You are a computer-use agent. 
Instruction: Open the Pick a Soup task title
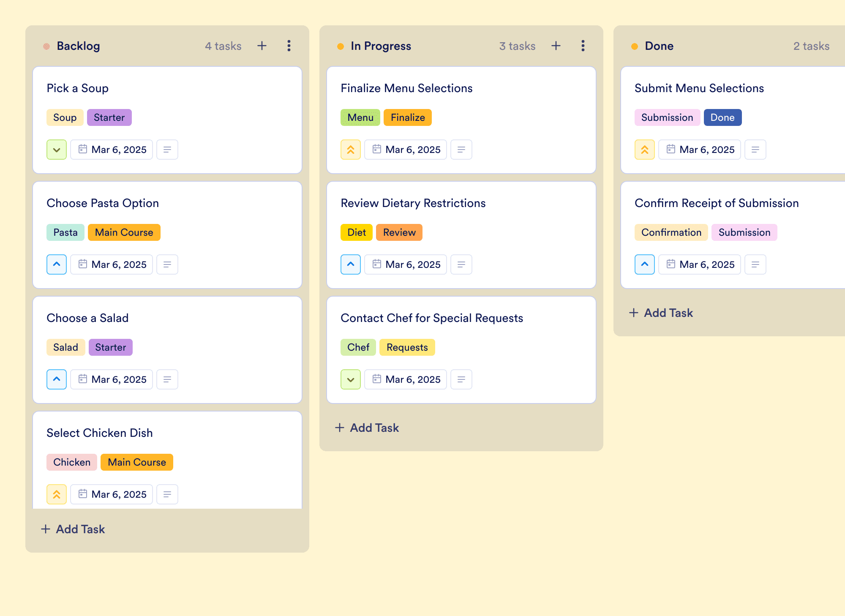click(x=78, y=88)
